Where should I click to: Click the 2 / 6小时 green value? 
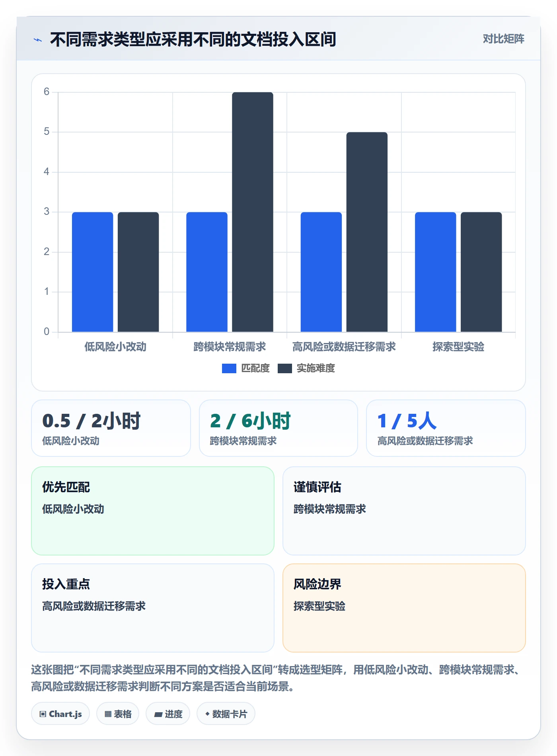[250, 421]
